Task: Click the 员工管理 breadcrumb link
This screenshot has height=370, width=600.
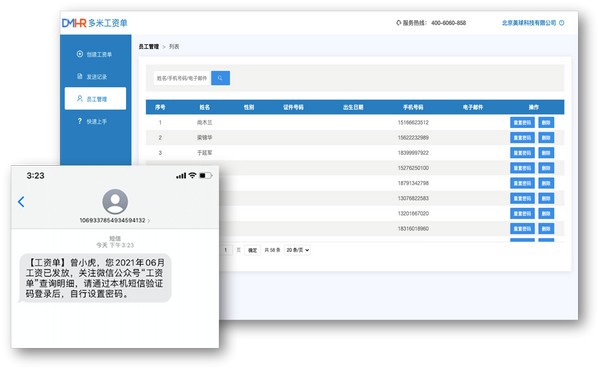Action: [148, 47]
